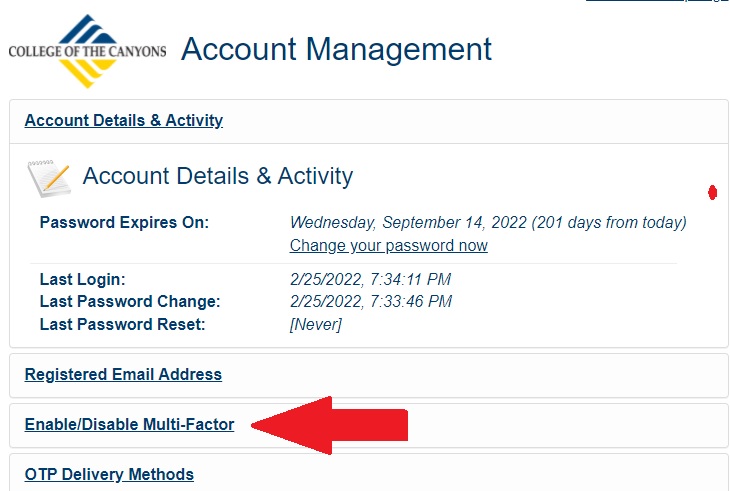Click the Password Expires On label
This screenshot has width=730, height=491.
click(x=124, y=222)
